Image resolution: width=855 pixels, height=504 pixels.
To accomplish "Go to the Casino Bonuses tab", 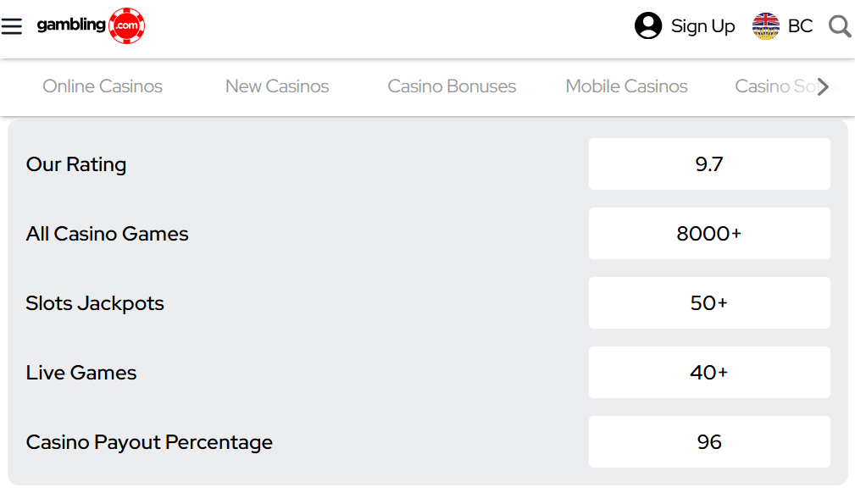I will click(x=452, y=86).
